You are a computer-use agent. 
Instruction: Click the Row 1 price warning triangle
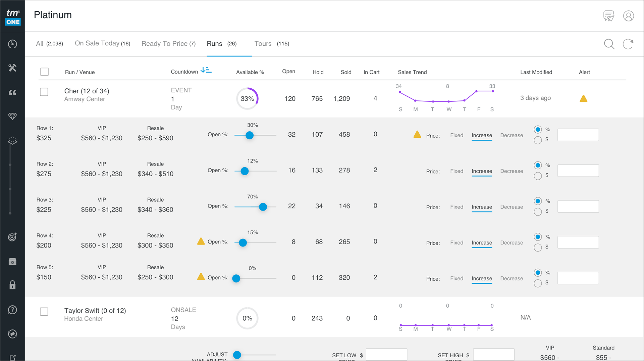coord(417,134)
